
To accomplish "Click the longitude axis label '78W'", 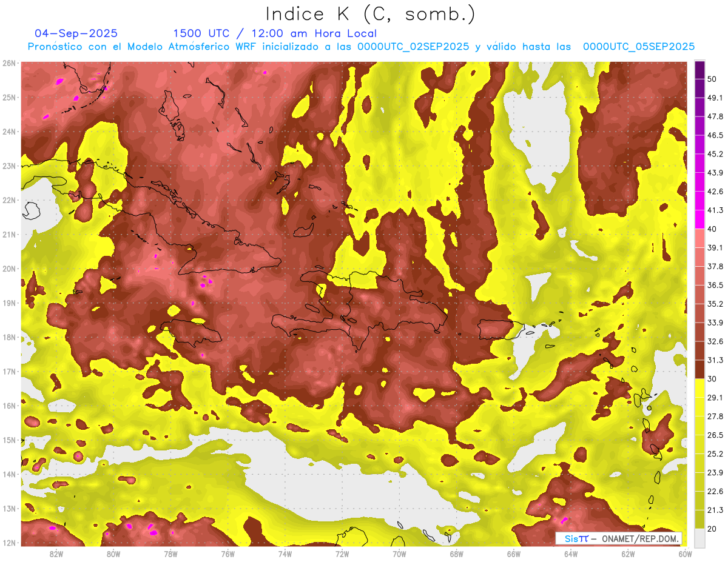I will tap(170, 554).
